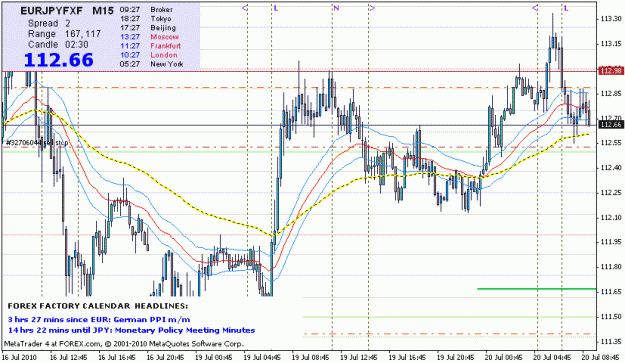This screenshot has height=363, width=625.
Task: Click the 19 Jul 04:45 time label
Action: click(x=262, y=357)
